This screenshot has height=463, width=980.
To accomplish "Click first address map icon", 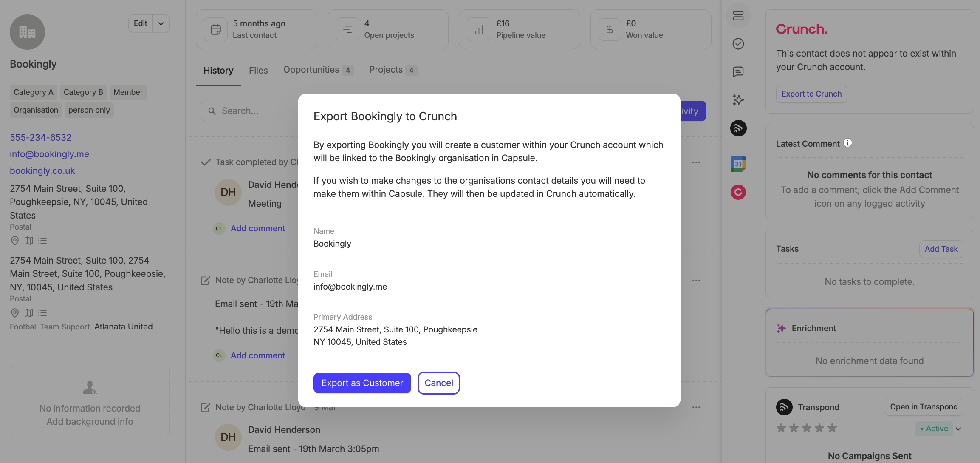I will (28, 241).
